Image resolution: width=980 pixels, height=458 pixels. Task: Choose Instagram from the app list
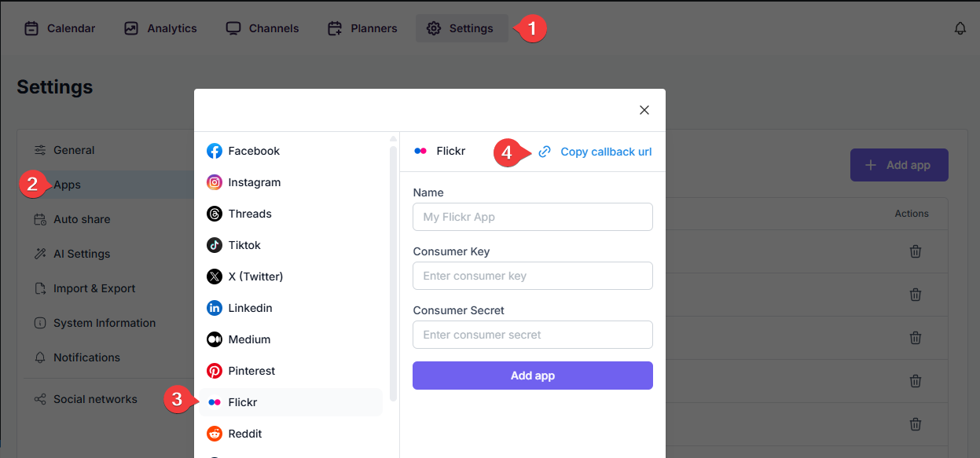254,182
